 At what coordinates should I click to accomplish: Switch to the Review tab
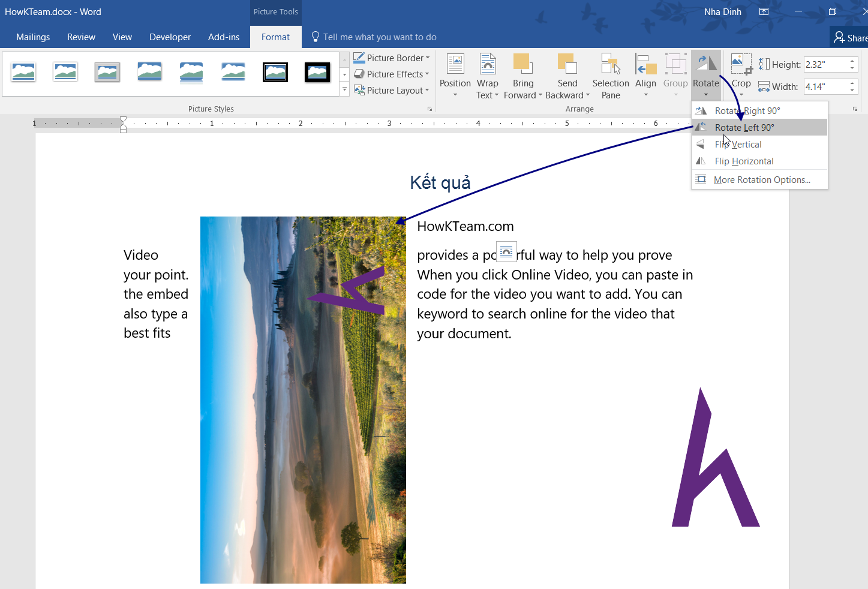tap(81, 37)
